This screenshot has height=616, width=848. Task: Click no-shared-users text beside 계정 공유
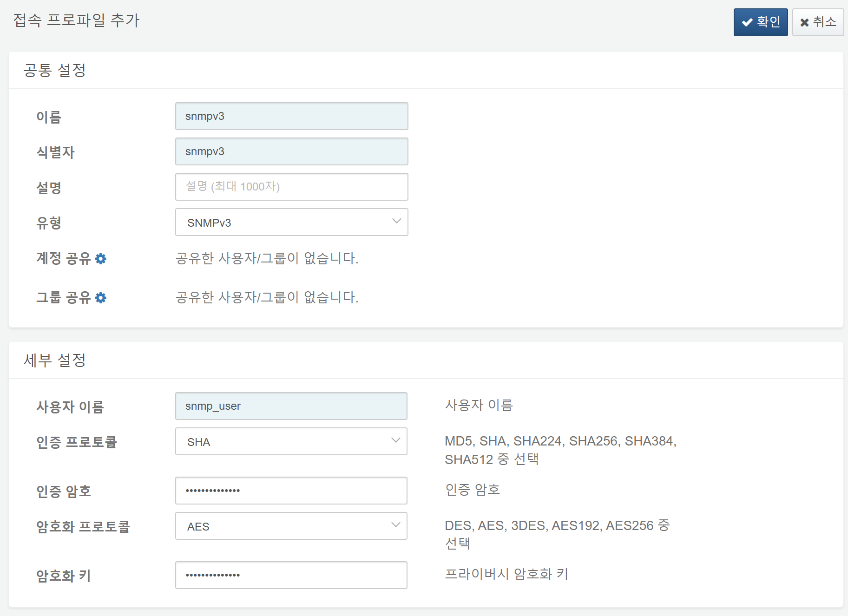coord(267,258)
